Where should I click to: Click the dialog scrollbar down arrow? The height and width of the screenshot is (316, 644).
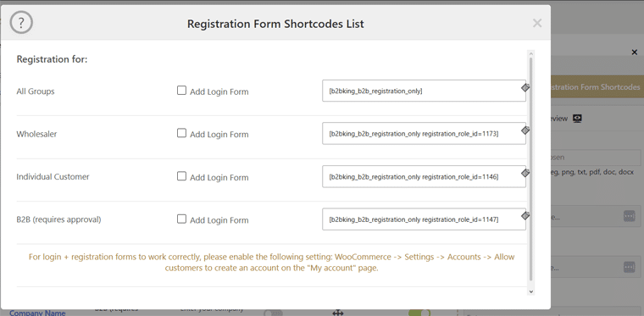(530, 291)
